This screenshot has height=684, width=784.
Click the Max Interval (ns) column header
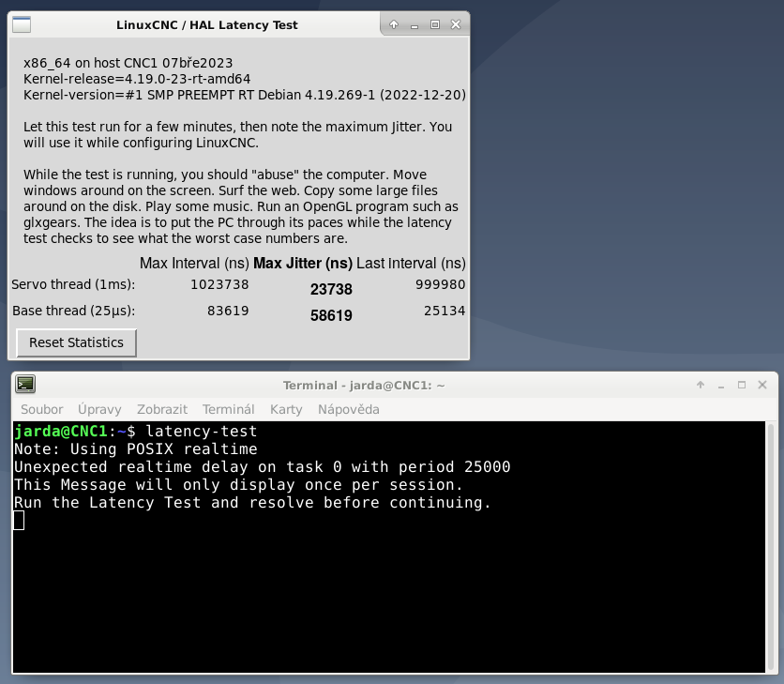194,264
